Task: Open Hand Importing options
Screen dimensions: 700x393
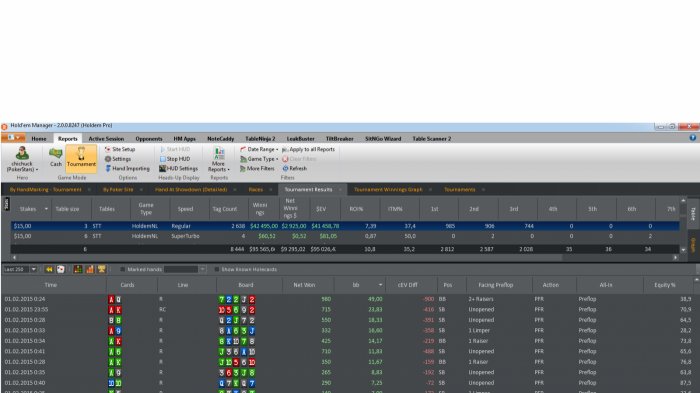Action: coord(127,168)
